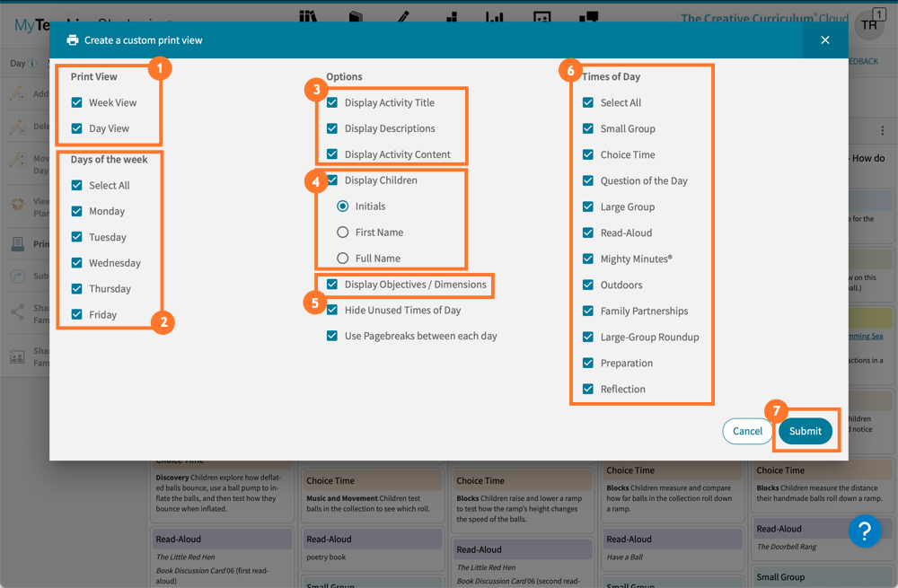Click the book icon in the top toolbar
The image size is (898, 588).
tap(356, 18)
